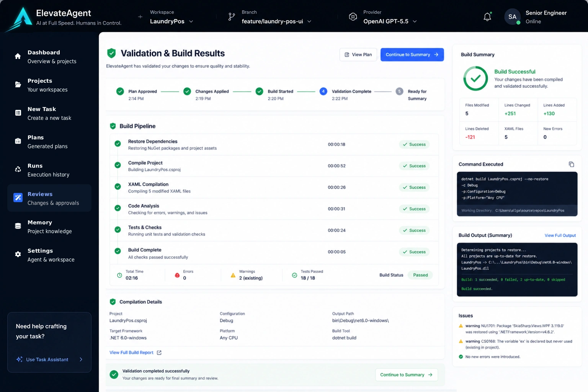Click the chevron next to Use Task Assistant
The image size is (588, 392).
(81, 359)
